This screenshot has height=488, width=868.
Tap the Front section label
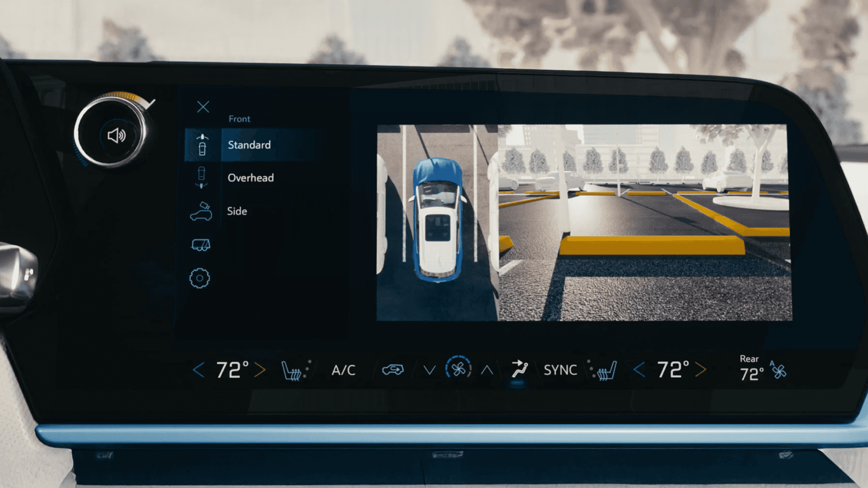(x=239, y=119)
